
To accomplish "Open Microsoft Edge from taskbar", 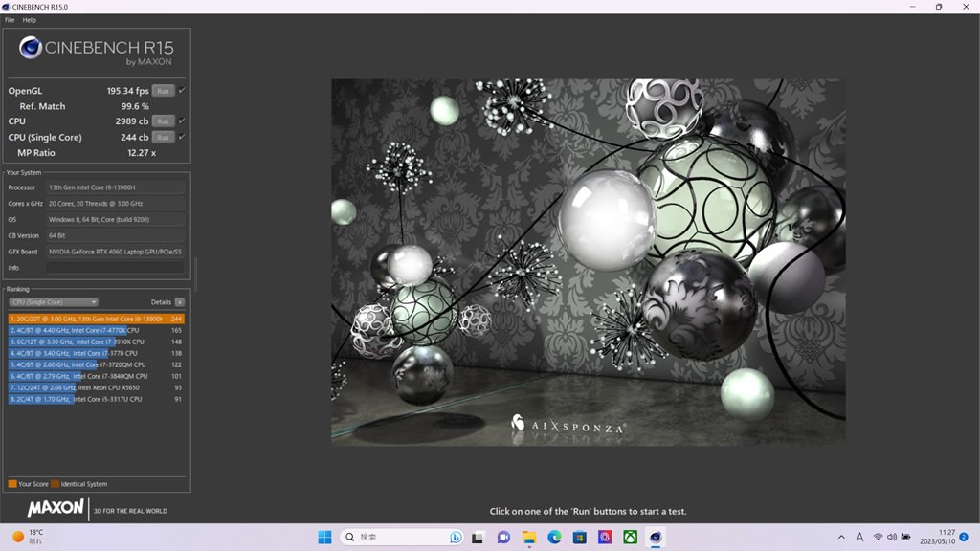I will click(x=554, y=538).
